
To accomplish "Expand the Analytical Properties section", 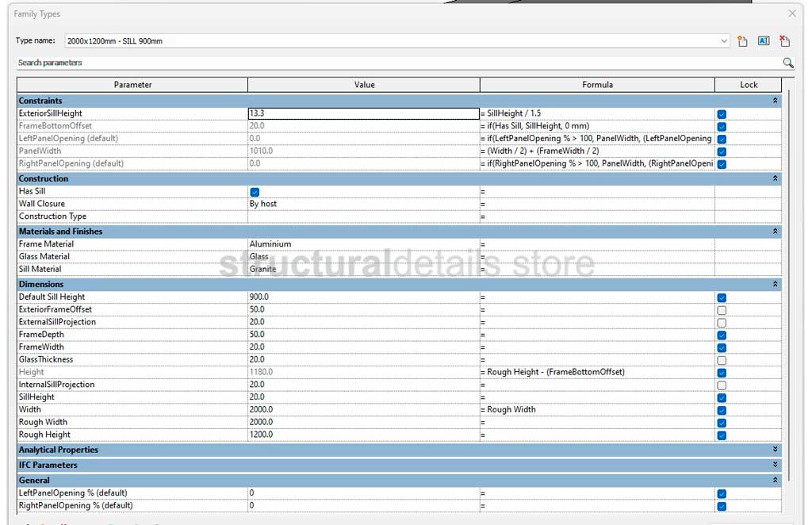I will click(775, 450).
